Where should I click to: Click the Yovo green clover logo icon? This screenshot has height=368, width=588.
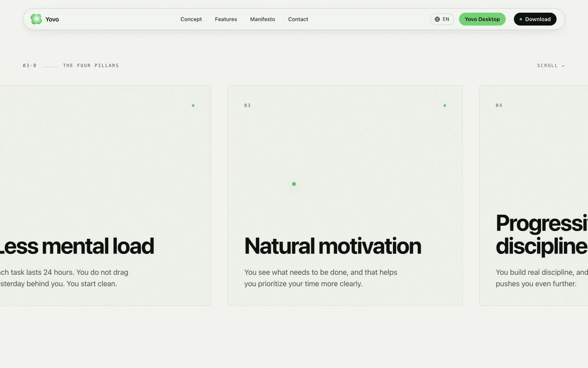(36, 19)
